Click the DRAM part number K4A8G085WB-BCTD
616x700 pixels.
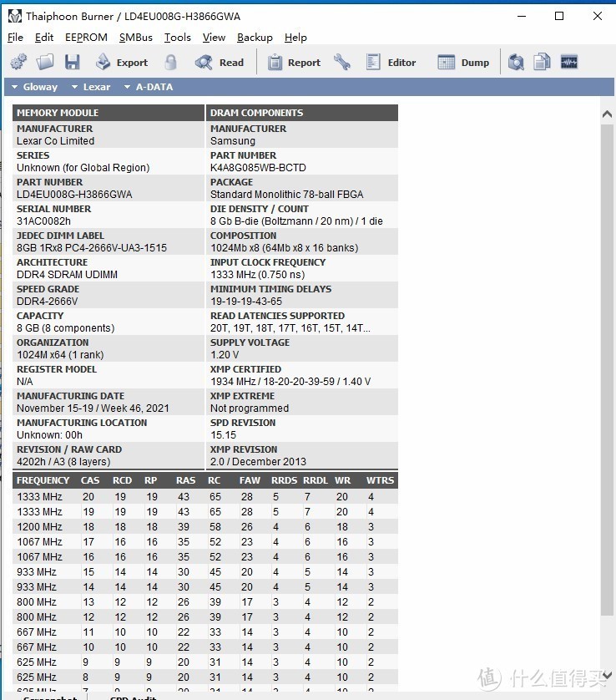(x=258, y=168)
